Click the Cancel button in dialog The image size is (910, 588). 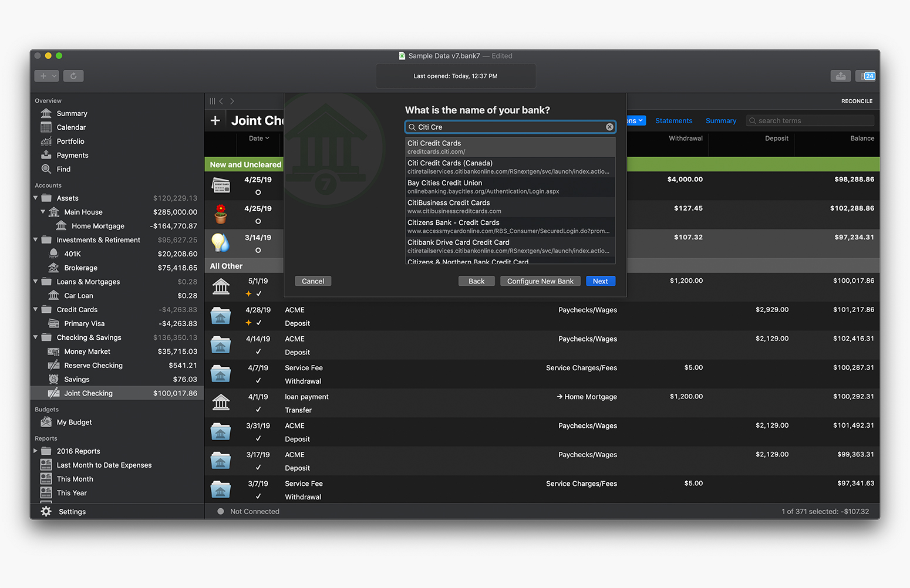click(313, 281)
